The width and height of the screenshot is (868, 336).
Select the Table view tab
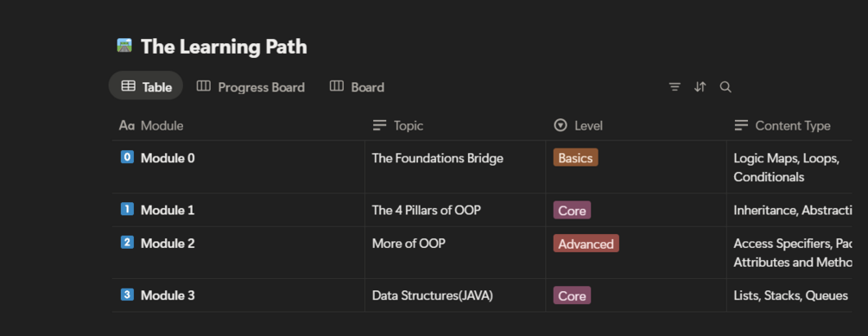point(146,86)
